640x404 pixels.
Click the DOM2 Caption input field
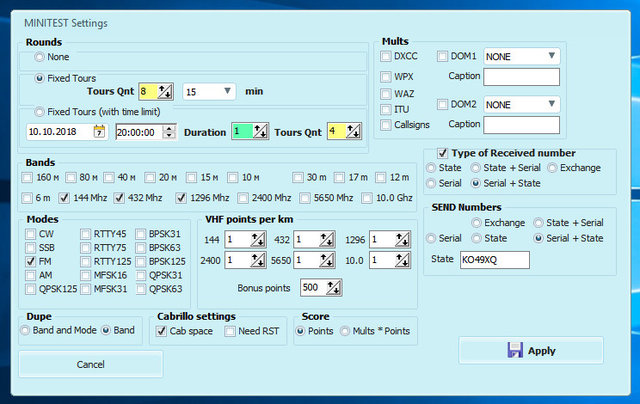pyautogui.click(x=522, y=125)
